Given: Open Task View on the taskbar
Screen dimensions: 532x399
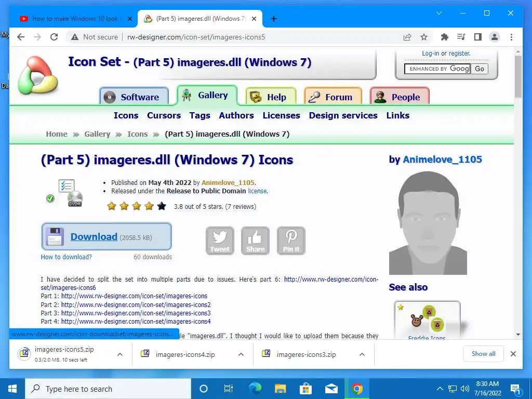Looking at the screenshot, I should coord(229,389).
